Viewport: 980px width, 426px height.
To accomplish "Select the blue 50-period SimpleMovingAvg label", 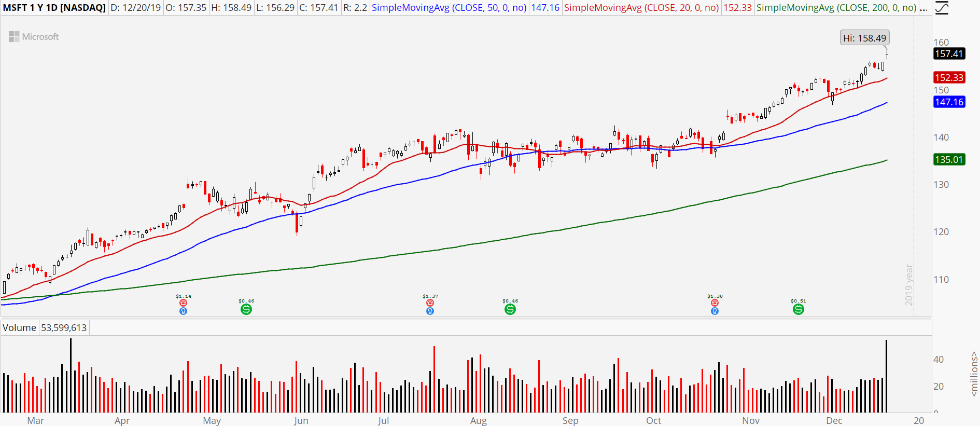I will (449, 8).
